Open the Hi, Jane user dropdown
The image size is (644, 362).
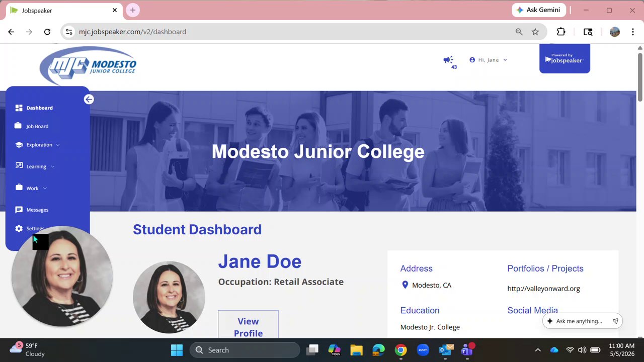488,60
